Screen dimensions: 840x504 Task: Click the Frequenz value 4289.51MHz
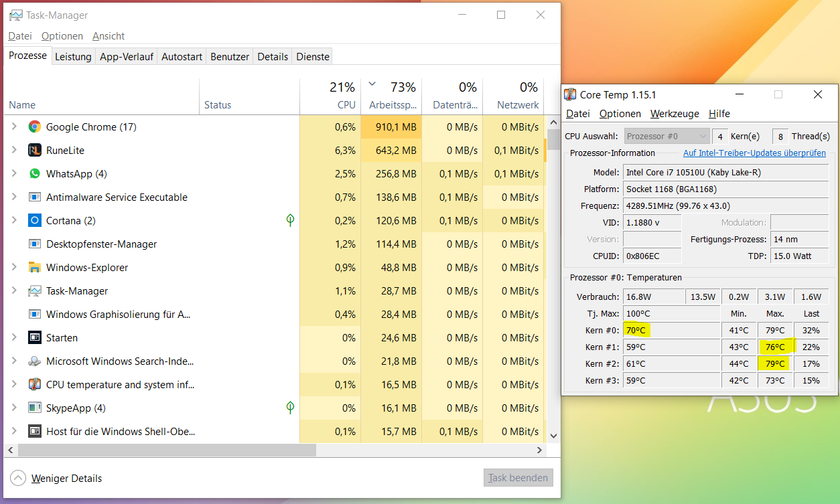click(726, 205)
